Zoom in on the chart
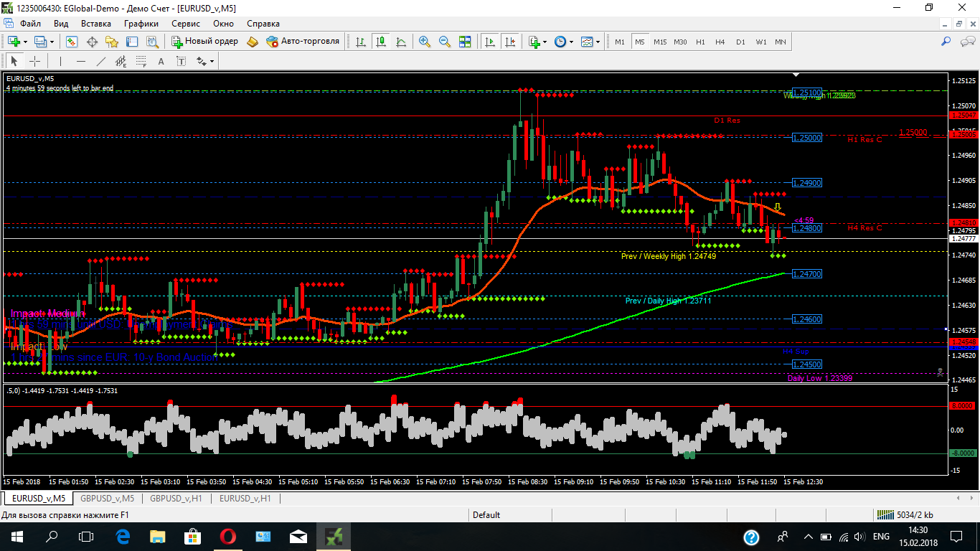This screenshot has width=980, height=551. [x=425, y=42]
